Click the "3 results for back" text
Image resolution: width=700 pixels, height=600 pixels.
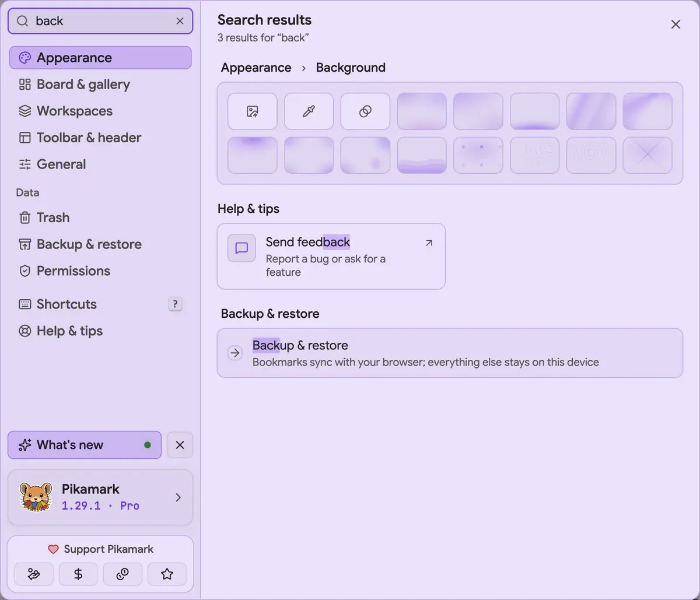tap(263, 38)
